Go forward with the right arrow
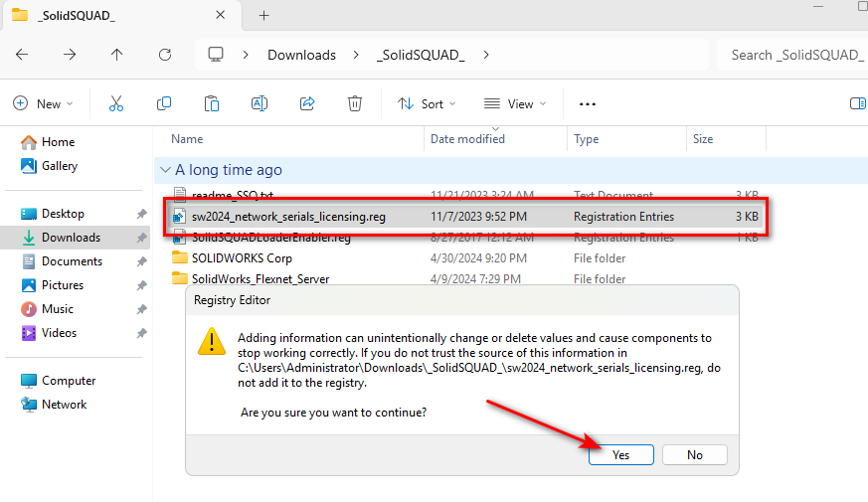 (x=70, y=55)
